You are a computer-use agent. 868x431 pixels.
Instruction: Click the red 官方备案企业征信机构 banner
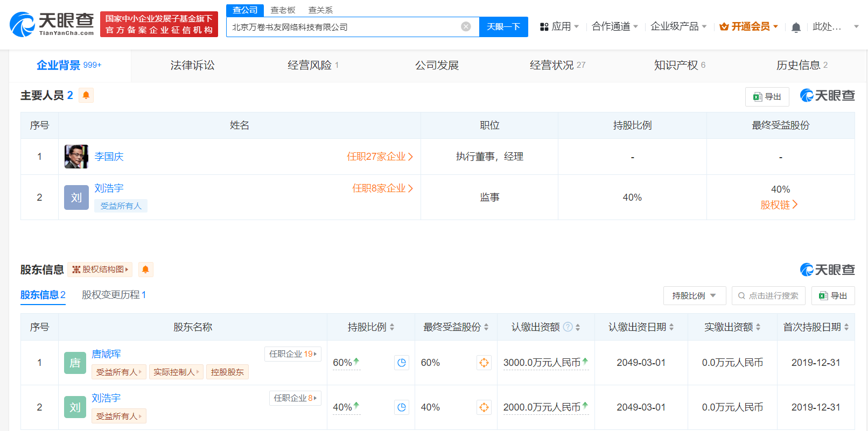[x=159, y=24]
